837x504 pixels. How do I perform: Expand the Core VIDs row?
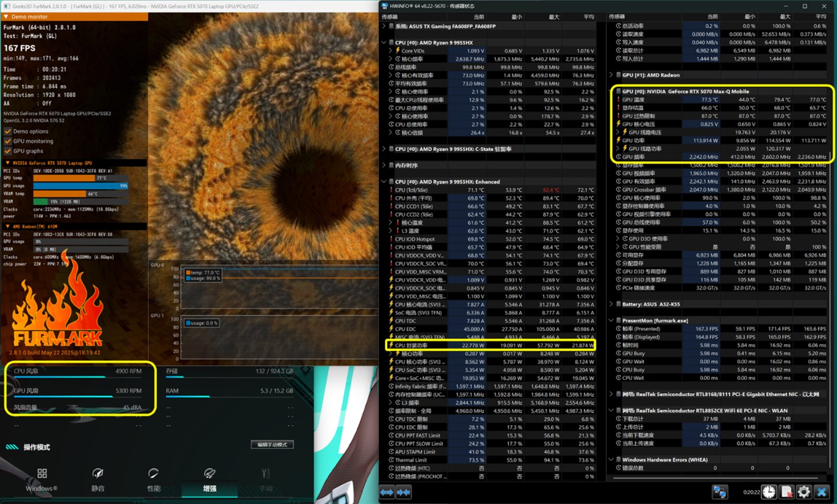(x=390, y=51)
